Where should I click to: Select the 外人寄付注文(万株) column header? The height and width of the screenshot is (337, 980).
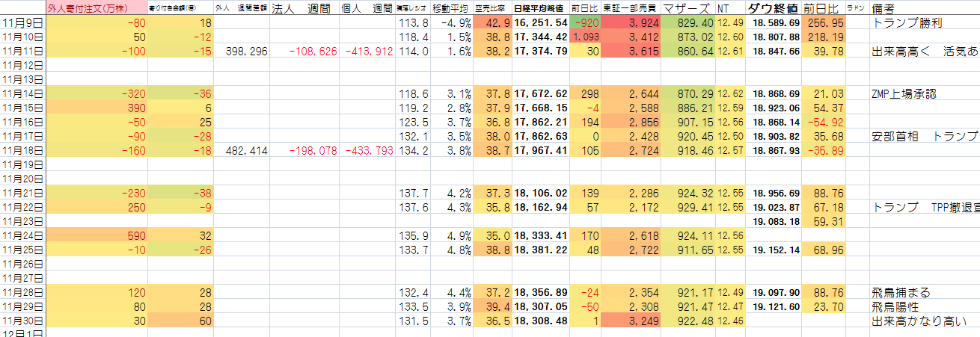point(85,8)
